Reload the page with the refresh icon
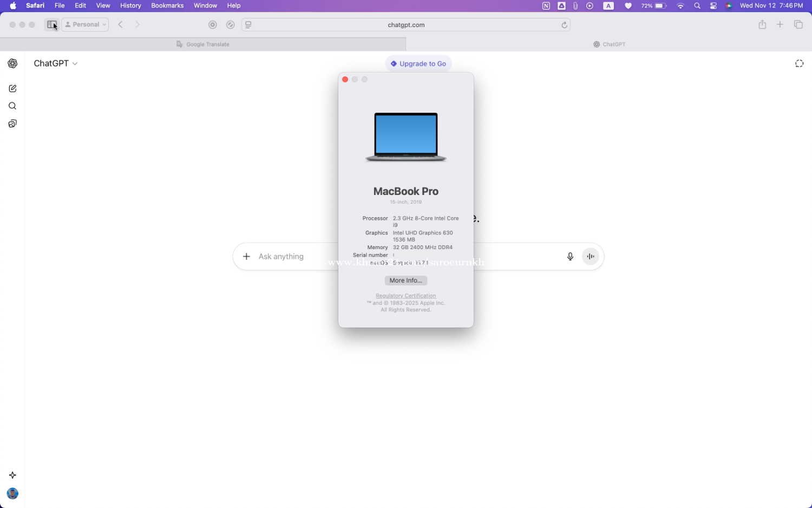 tap(564, 25)
